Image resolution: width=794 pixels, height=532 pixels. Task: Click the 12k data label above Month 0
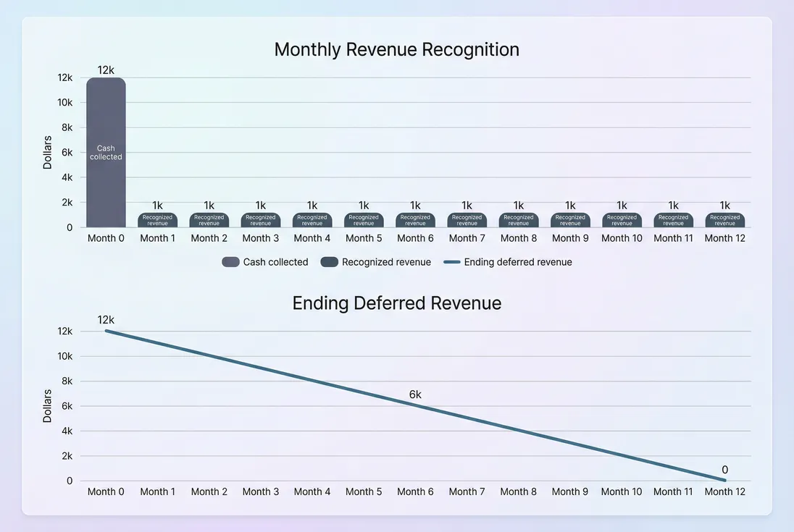106,69
